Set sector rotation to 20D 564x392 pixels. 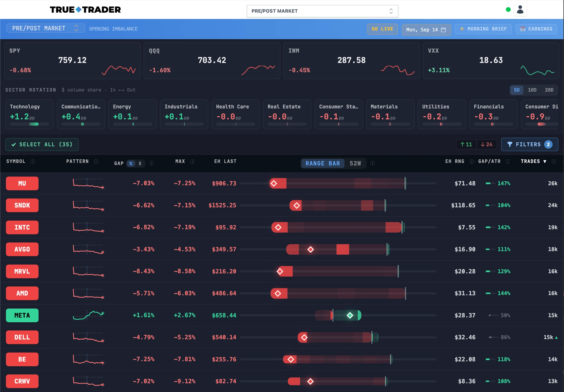point(549,90)
